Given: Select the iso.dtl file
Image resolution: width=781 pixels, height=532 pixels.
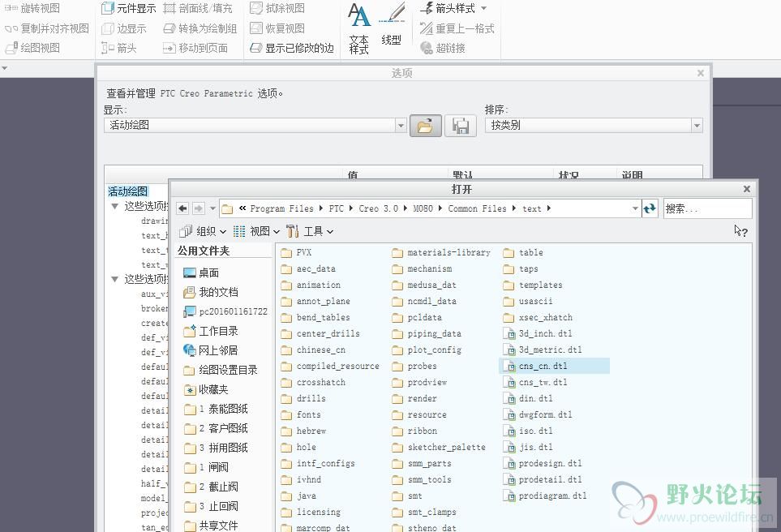Looking at the screenshot, I should pos(528,431).
